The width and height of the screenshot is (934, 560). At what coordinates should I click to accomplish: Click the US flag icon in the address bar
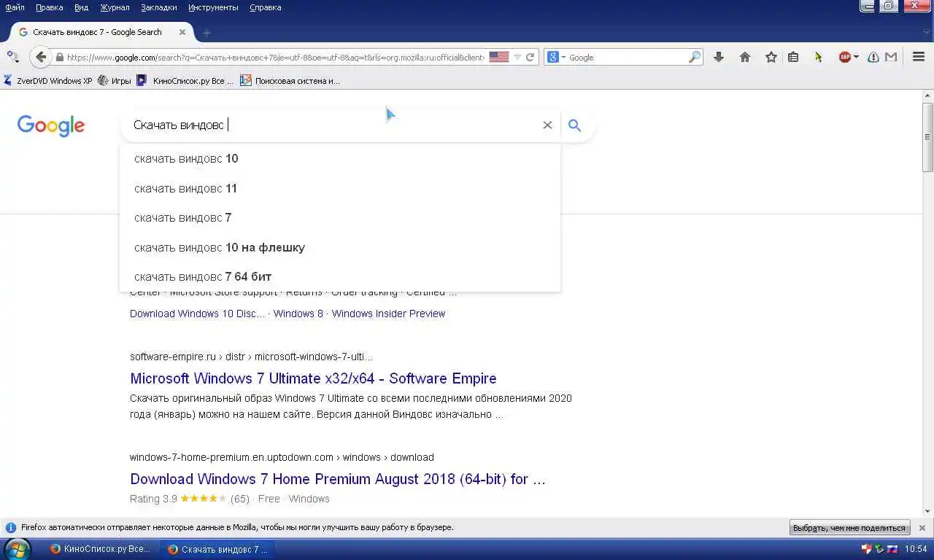pyautogui.click(x=499, y=57)
